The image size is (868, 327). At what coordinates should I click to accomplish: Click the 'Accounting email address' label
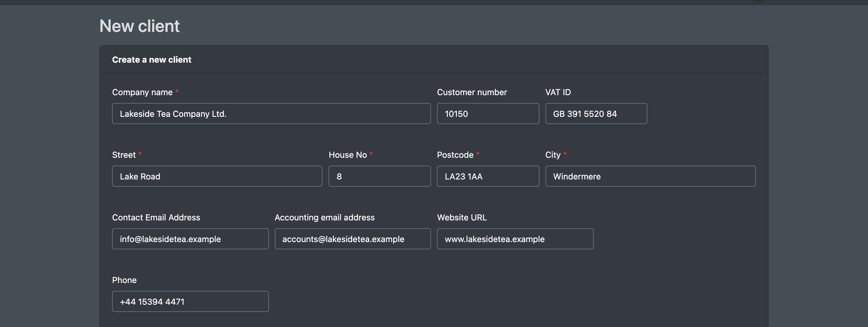pyautogui.click(x=325, y=218)
